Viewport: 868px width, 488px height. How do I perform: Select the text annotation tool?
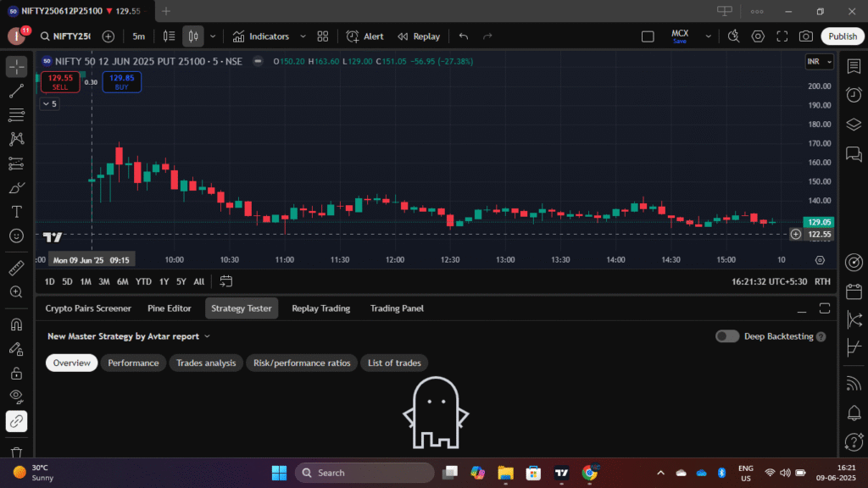click(17, 212)
